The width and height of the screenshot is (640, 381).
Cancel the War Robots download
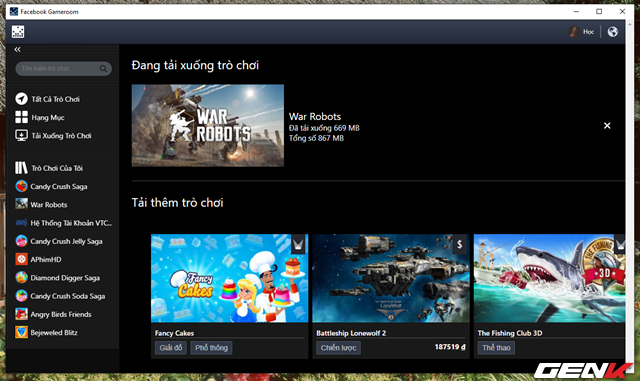point(607,126)
